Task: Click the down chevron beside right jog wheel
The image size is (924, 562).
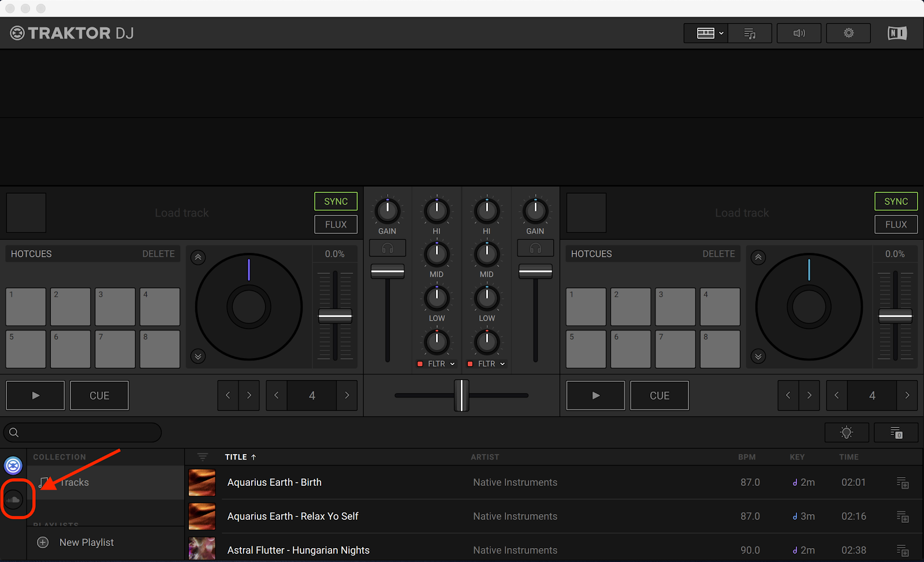Action: click(x=758, y=356)
